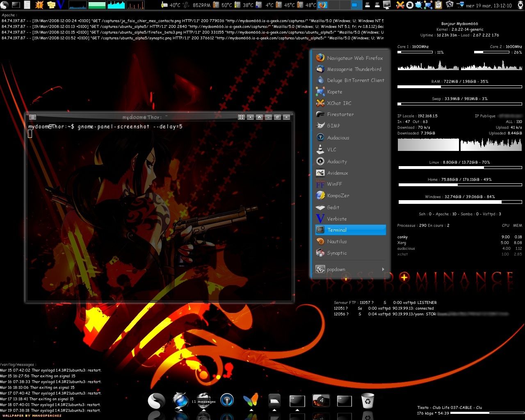Image resolution: width=525 pixels, height=420 pixels.
Task: Open the terminal window menu button in title bar
Action: [32, 117]
